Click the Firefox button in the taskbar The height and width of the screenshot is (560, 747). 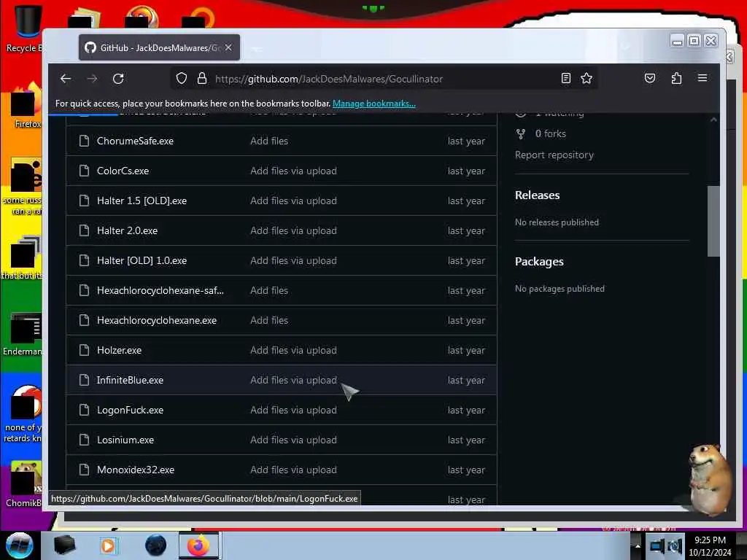(x=198, y=545)
